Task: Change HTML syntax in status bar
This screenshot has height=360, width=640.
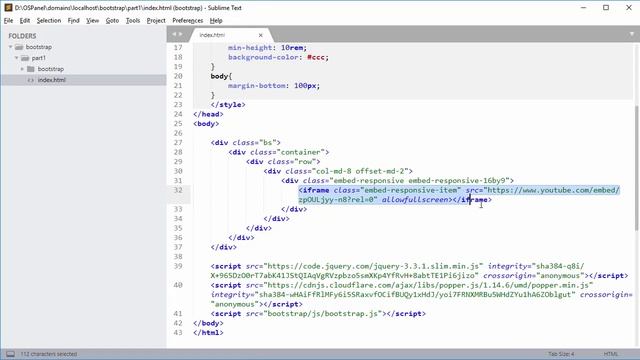Action: (x=611, y=354)
